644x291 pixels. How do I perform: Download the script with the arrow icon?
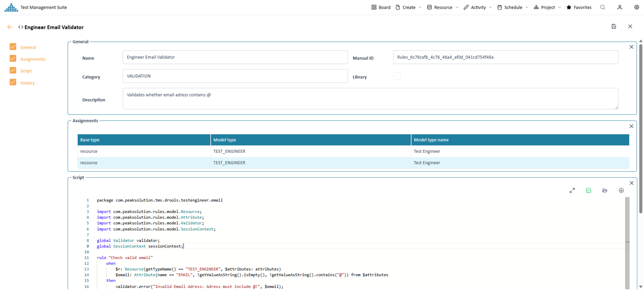[x=621, y=190]
